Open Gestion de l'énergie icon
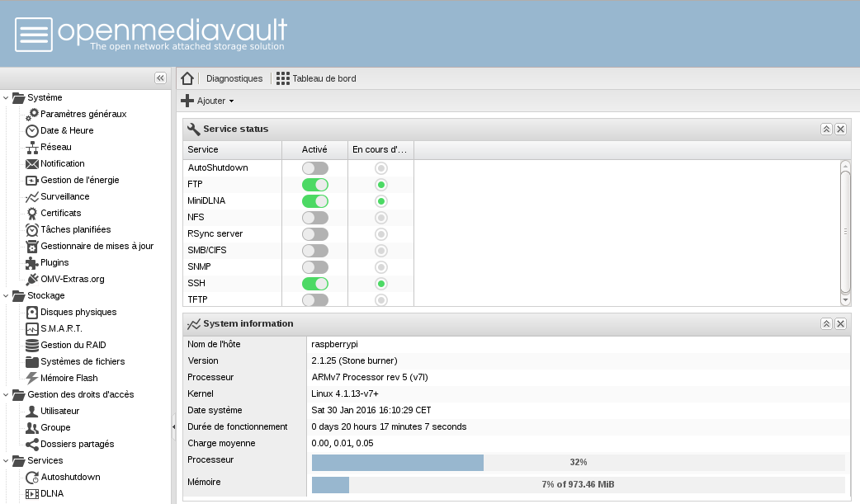 32,180
